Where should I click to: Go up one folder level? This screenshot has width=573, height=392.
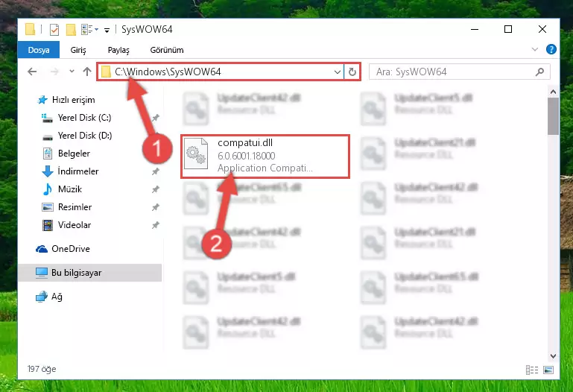tap(87, 72)
